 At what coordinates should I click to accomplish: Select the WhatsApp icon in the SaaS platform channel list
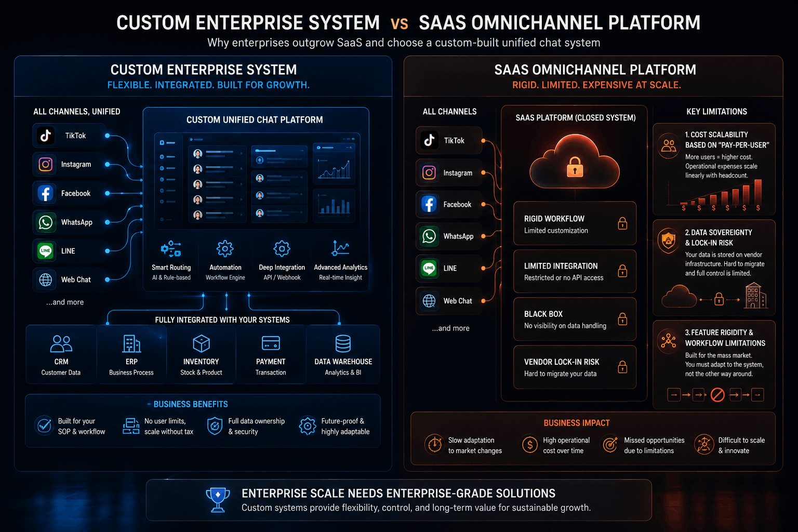(x=429, y=236)
